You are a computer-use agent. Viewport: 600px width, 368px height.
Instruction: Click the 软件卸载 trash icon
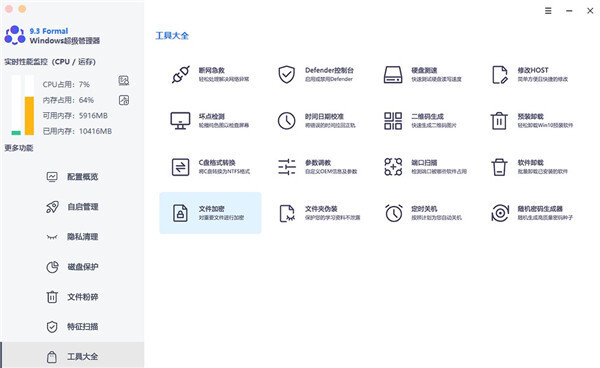click(x=499, y=167)
